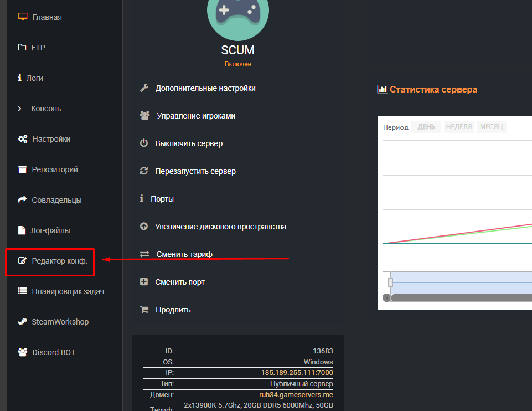Viewport: 532px width, 411px height.
Task: Open the FTP section in sidebar
Action: pos(38,48)
